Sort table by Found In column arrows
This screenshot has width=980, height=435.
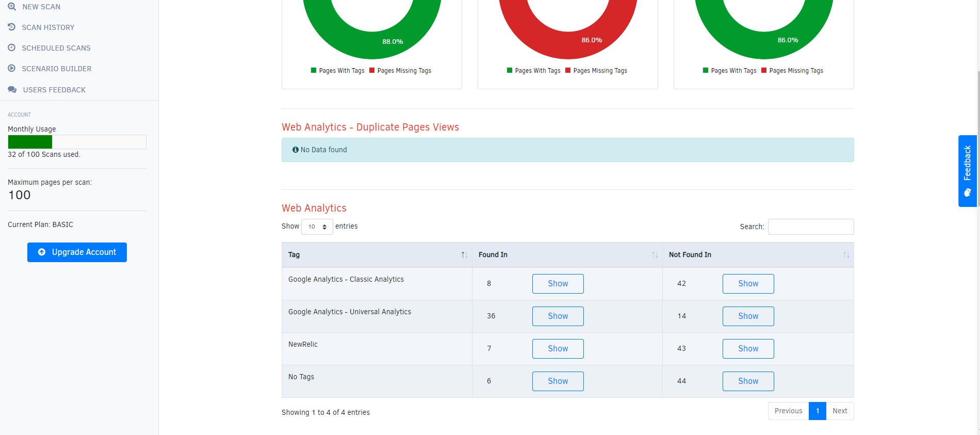point(655,255)
